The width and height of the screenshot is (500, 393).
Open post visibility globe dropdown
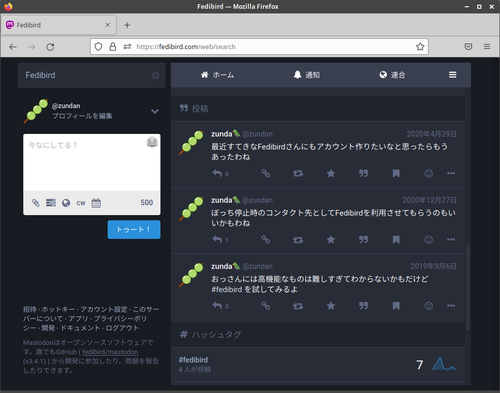pyautogui.click(x=66, y=203)
